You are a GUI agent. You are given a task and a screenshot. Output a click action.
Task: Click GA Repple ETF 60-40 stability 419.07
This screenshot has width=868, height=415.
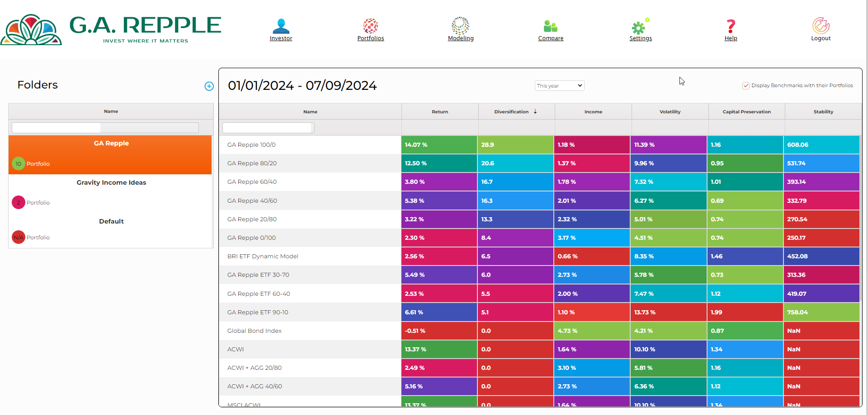[821, 294]
